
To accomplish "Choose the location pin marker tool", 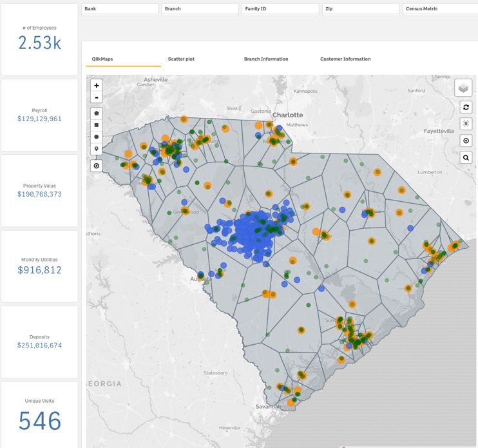I will [97, 149].
